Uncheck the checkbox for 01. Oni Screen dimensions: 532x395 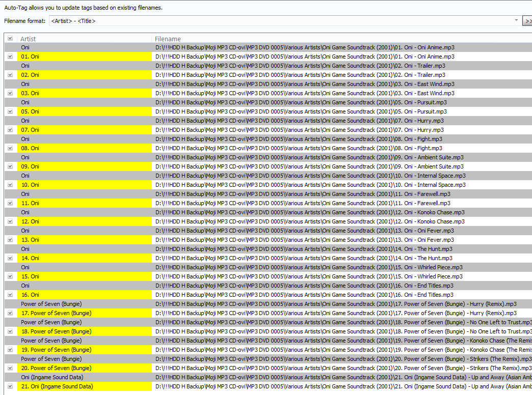10,57
